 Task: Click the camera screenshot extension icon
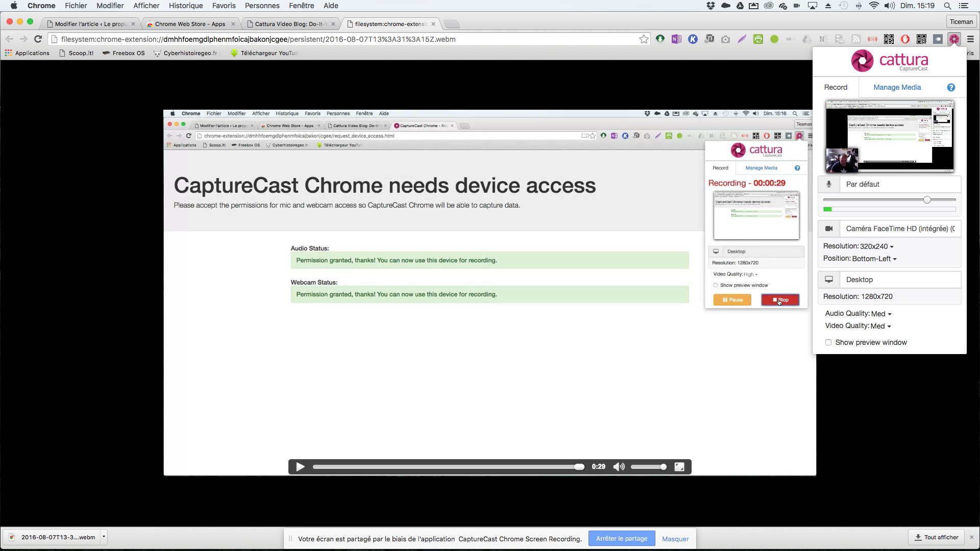(x=725, y=39)
